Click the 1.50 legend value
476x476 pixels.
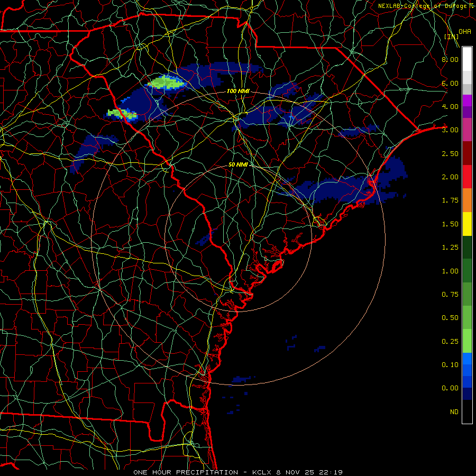[x=450, y=224]
